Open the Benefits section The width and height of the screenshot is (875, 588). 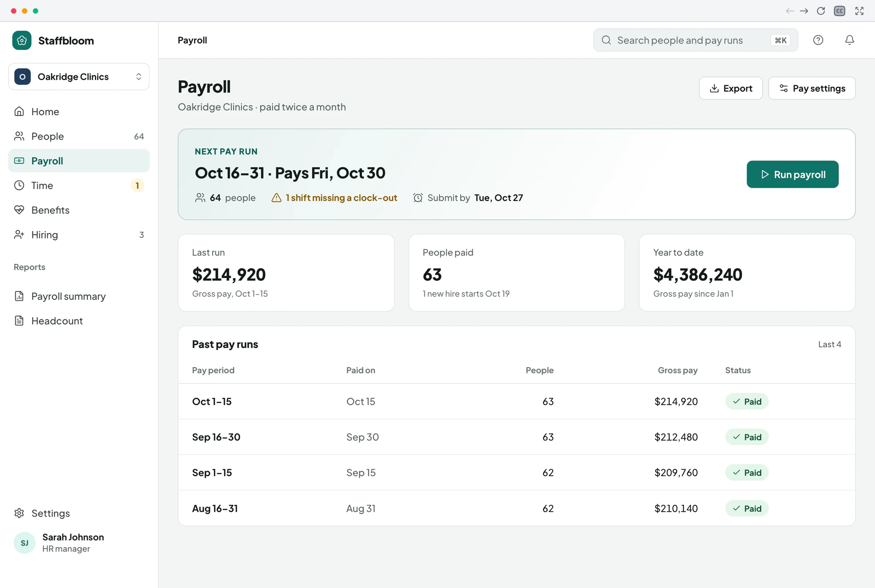tap(79, 210)
